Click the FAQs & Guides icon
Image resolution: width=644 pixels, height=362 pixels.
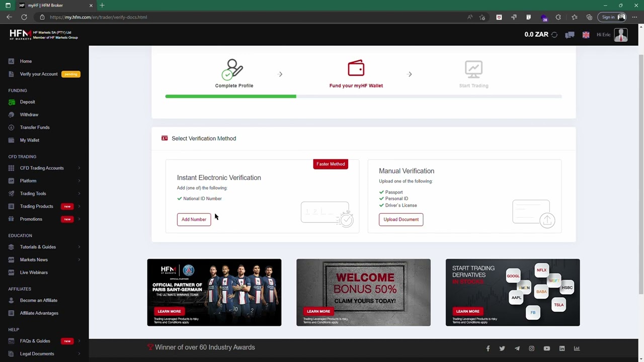(11, 341)
